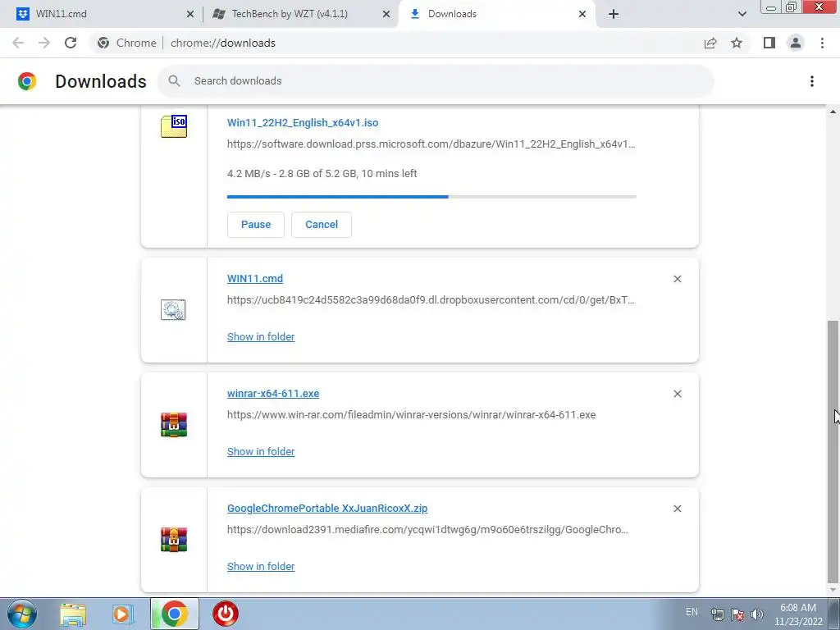
Task: Click the Chrome logo beside Downloads title
Action: click(x=27, y=81)
